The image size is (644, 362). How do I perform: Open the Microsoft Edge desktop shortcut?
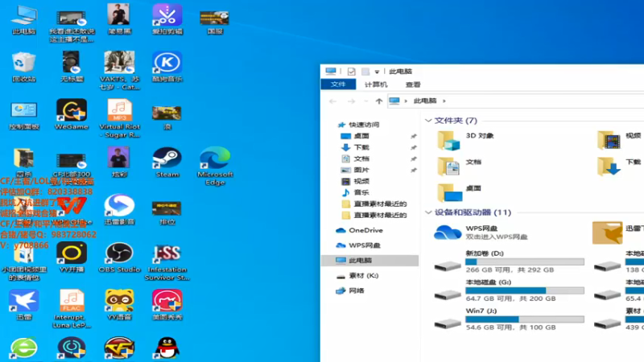[x=215, y=167]
